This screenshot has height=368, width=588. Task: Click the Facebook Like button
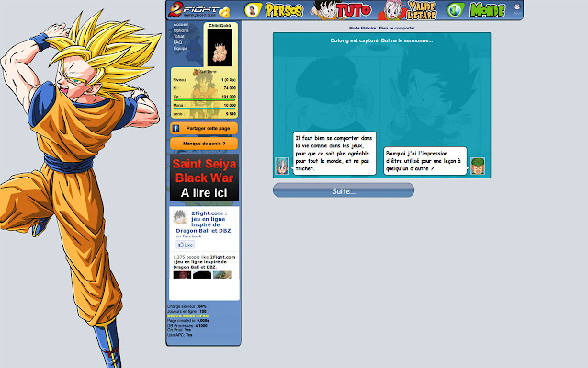click(x=186, y=245)
